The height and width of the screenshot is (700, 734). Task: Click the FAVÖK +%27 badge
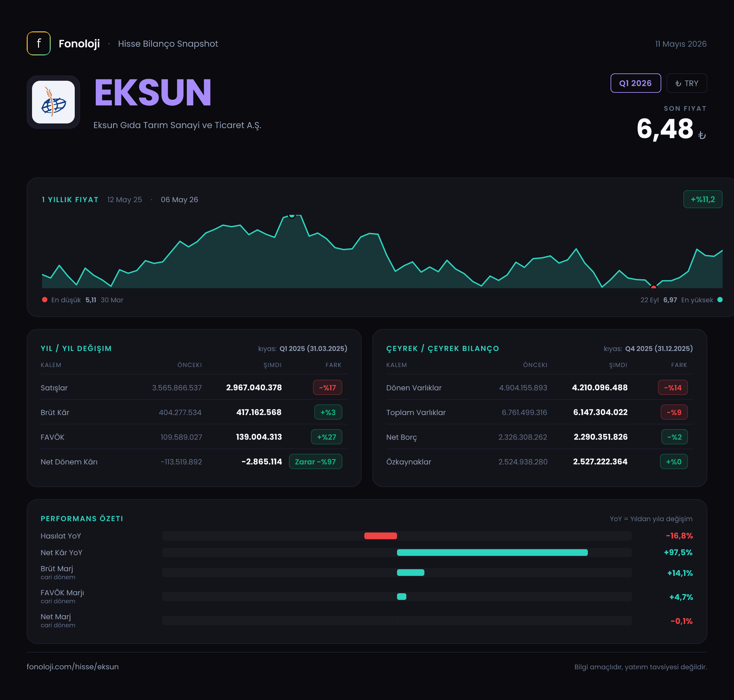[327, 436]
